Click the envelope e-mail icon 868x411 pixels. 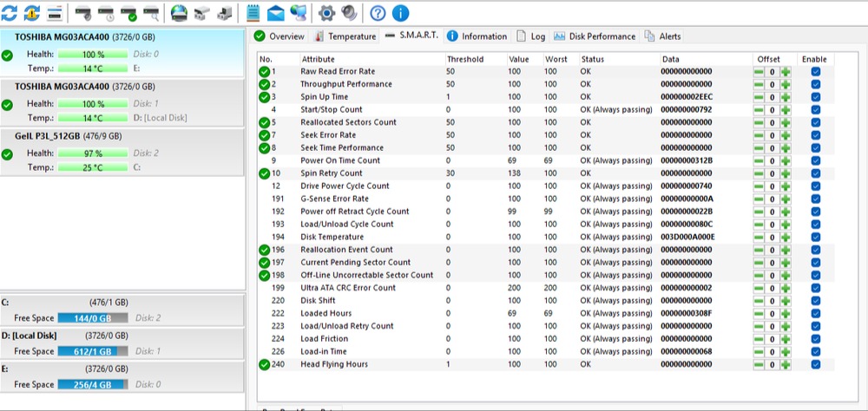[276, 13]
